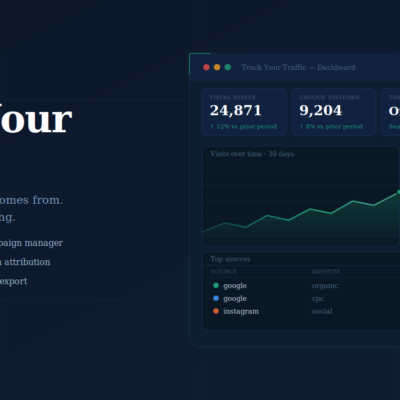Select the end data point on visits chart

coord(398,192)
